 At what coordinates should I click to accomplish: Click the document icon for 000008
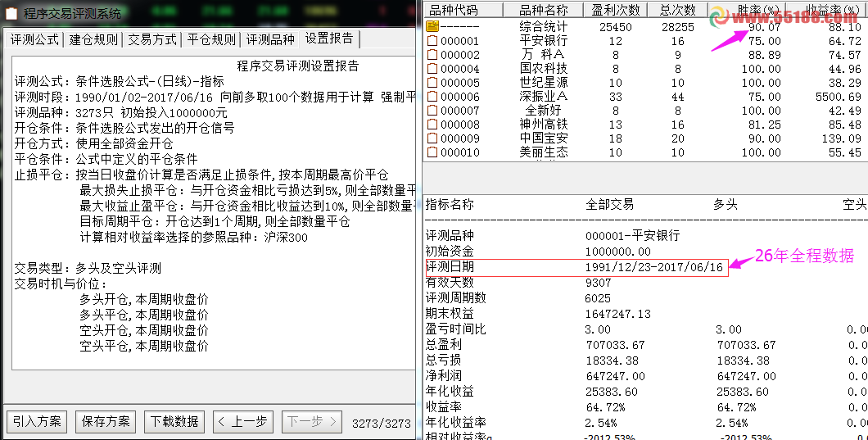click(432, 124)
